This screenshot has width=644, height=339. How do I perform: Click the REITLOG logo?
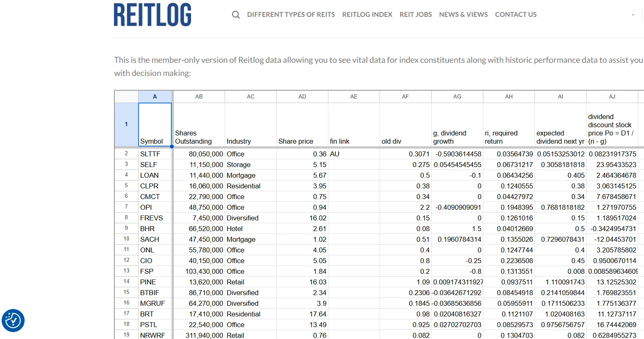(x=152, y=15)
